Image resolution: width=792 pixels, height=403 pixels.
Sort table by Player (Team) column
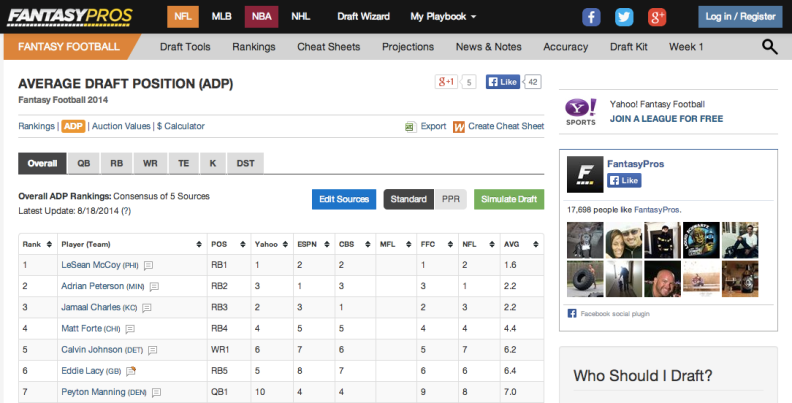coord(131,244)
